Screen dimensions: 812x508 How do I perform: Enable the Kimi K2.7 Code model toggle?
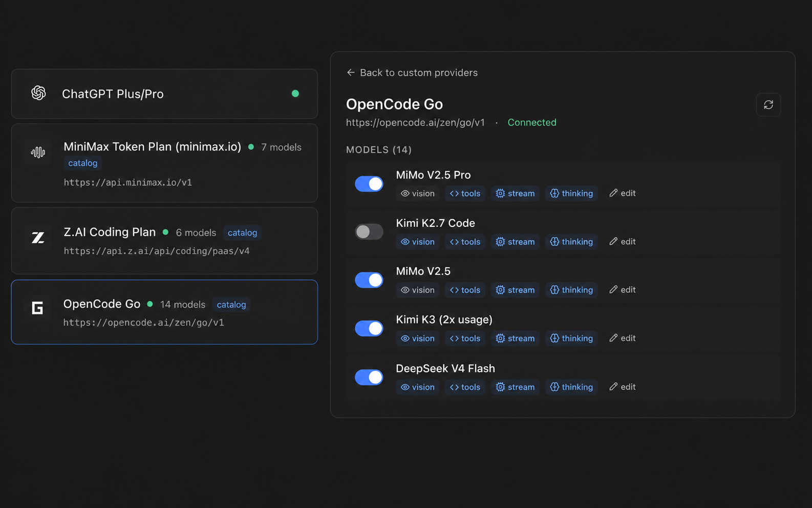369,232
